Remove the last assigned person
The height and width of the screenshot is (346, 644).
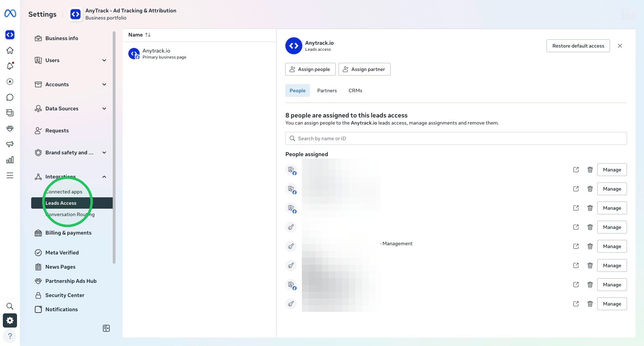pyautogui.click(x=590, y=304)
